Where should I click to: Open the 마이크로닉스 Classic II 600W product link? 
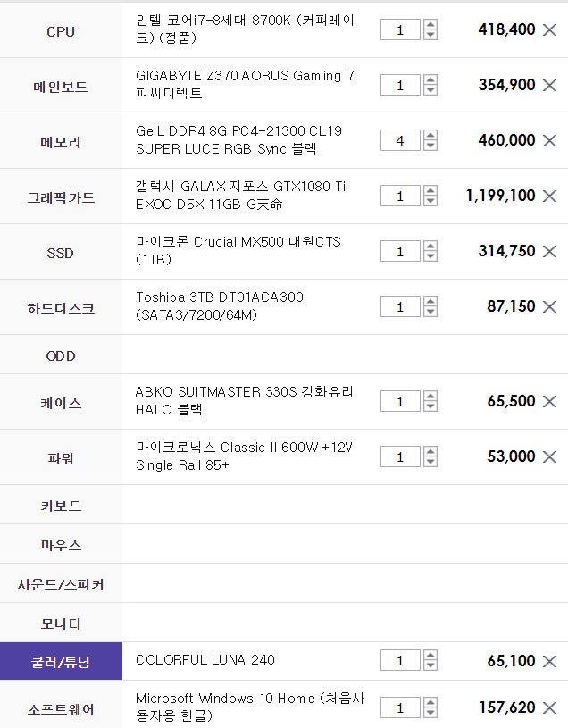244,456
